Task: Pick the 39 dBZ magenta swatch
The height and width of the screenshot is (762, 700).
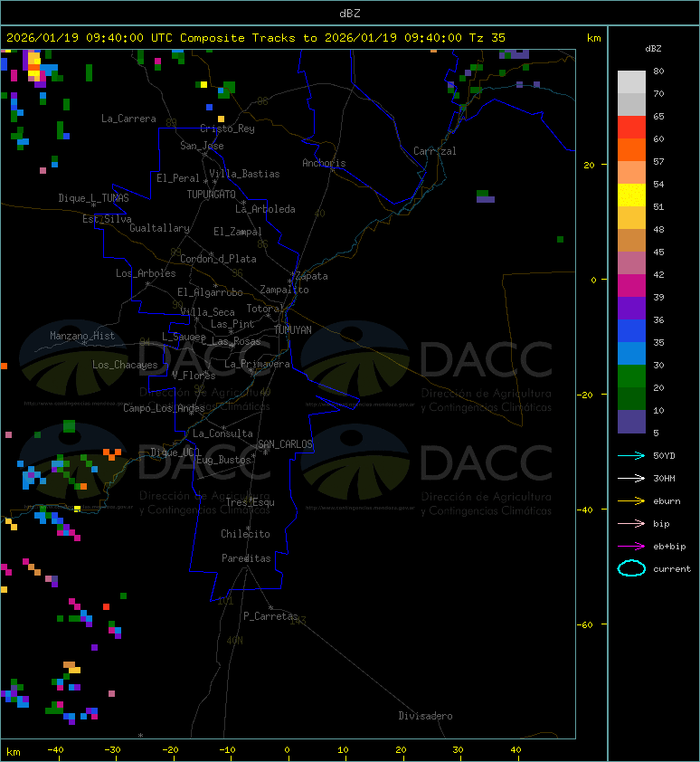Action: [x=631, y=285]
